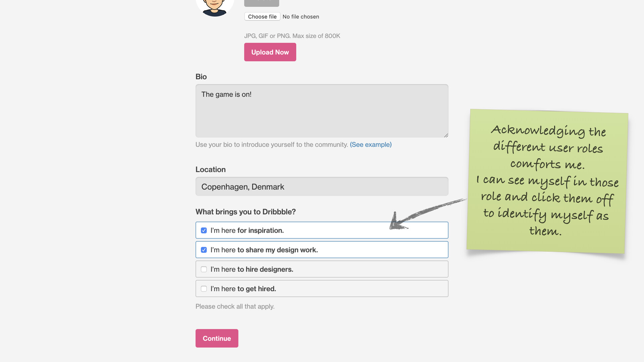644x362 pixels.
Task: Enable the "to hire designers" checkbox
Action: click(x=204, y=269)
